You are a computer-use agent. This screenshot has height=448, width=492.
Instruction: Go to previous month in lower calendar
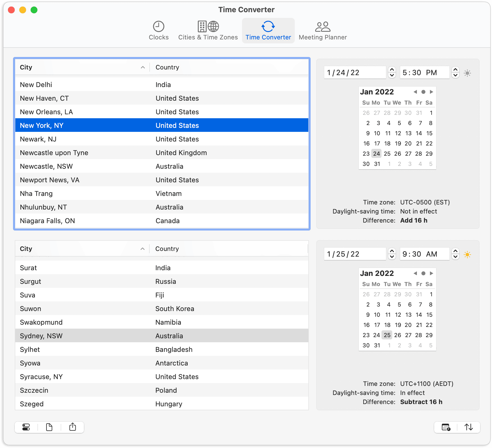(415, 273)
